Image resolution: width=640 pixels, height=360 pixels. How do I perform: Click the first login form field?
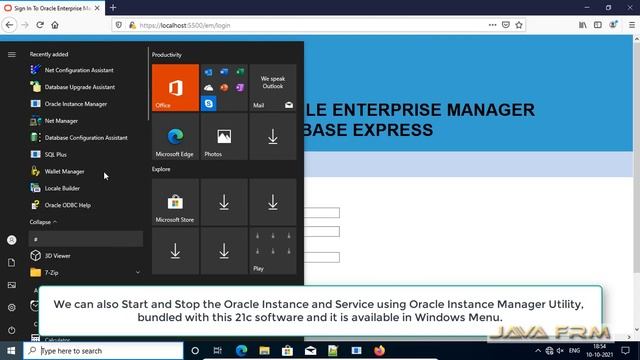coord(322,213)
